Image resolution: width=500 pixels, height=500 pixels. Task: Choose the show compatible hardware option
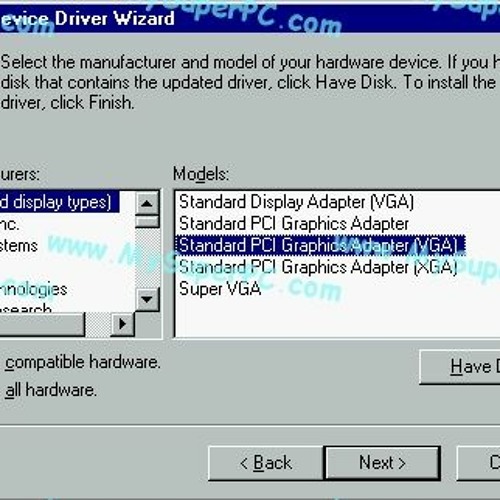point(82,362)
